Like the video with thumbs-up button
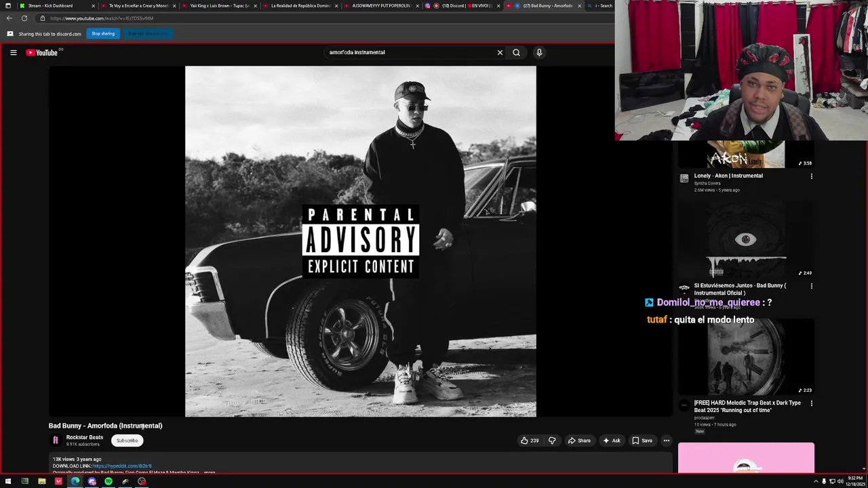This screenshot has width=868, height=488. 530,441
